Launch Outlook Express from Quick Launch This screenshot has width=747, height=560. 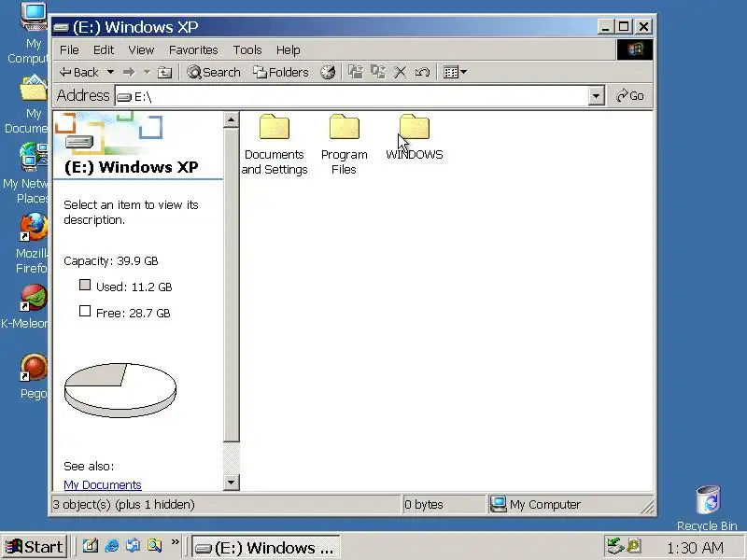click(x=133, y=546)
